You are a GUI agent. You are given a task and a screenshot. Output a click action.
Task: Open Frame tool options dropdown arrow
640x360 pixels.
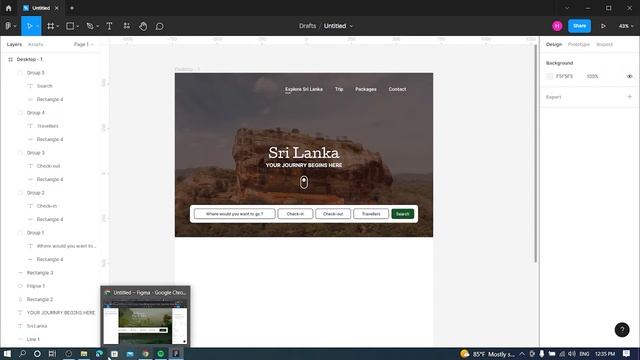pyautogui.click(x=58, y=26)
